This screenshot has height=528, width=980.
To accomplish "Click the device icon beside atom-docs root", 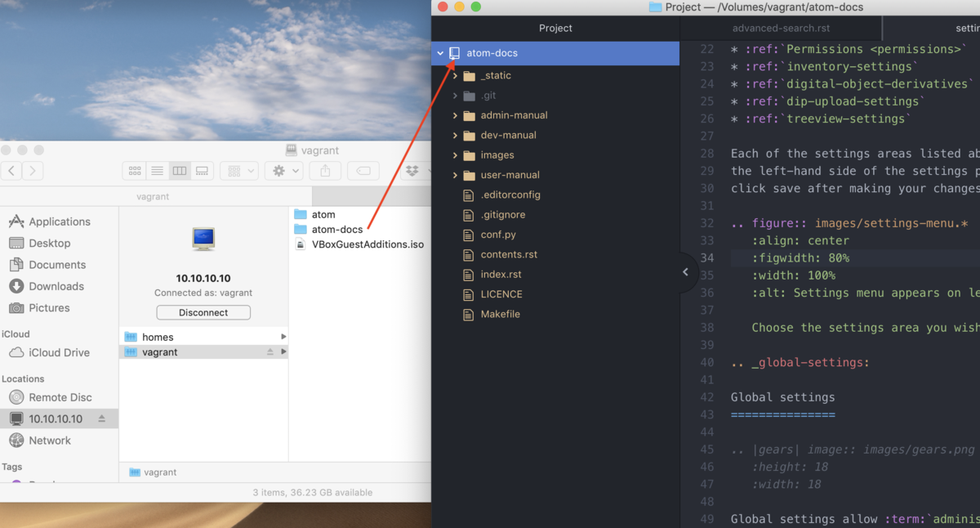I will tap(454, 53).
